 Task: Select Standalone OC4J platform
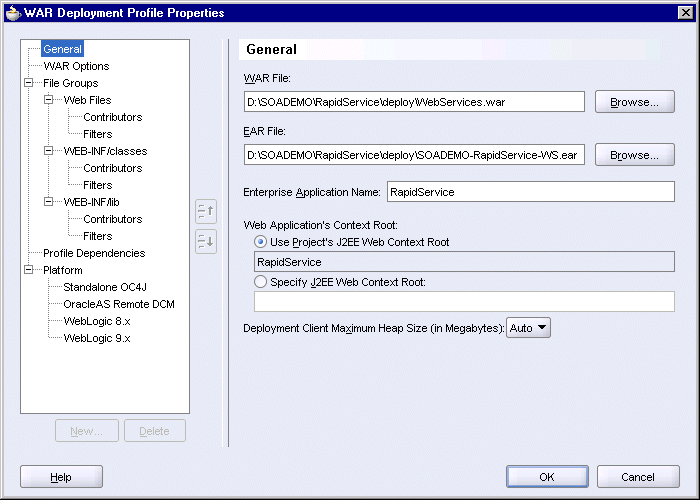[x=105, y=287]
